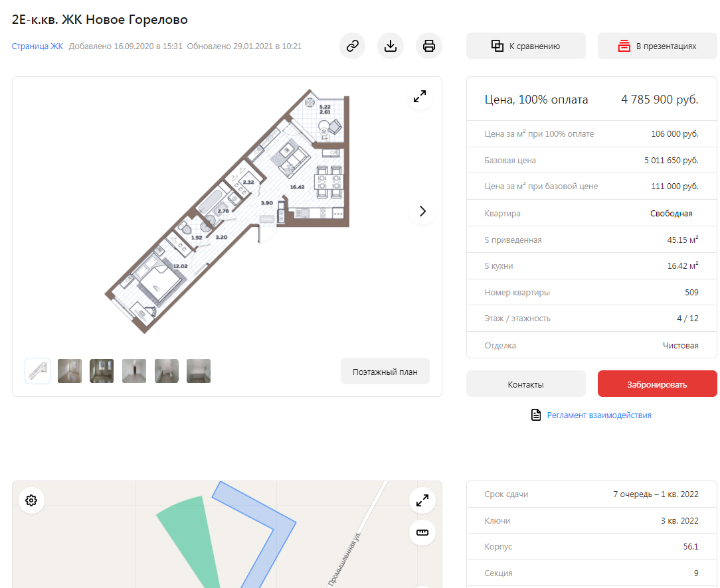Select the last photo thumbnail
This screenshot has width=720, height=588.
(x=199, y=371)
